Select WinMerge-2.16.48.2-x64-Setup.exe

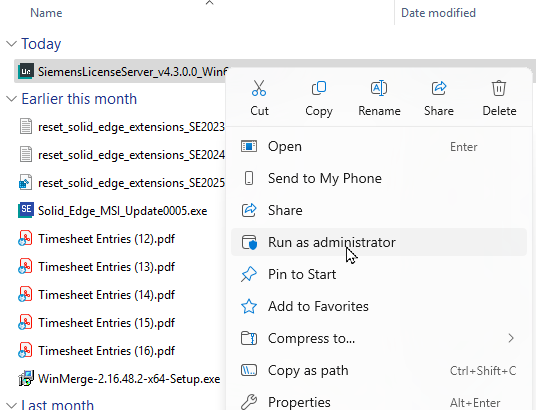(x=129, y=379)
